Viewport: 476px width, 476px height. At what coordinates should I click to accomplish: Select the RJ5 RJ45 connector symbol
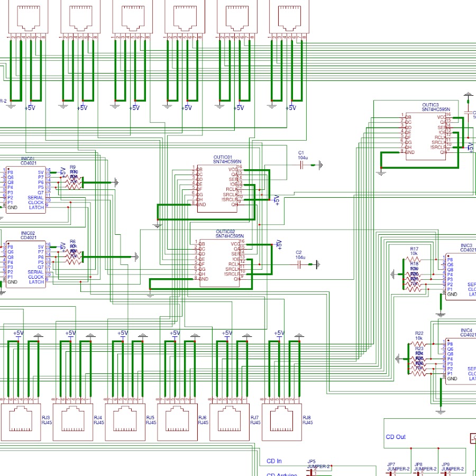pyautogui.click(x=125, y=422)
